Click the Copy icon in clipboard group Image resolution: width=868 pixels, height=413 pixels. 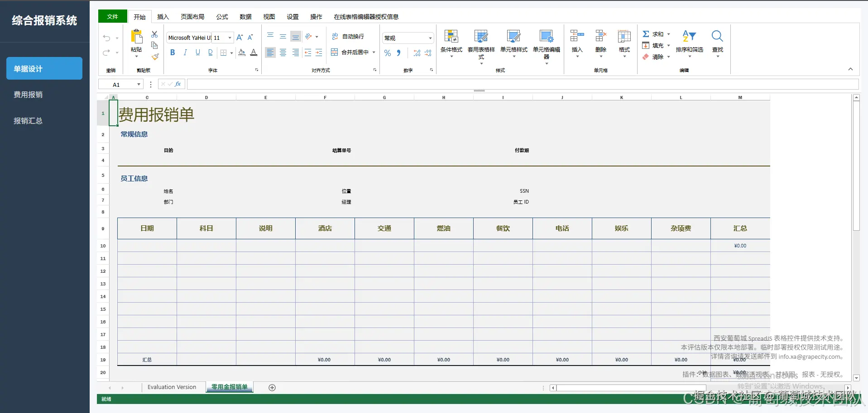[x=154, y=45]
